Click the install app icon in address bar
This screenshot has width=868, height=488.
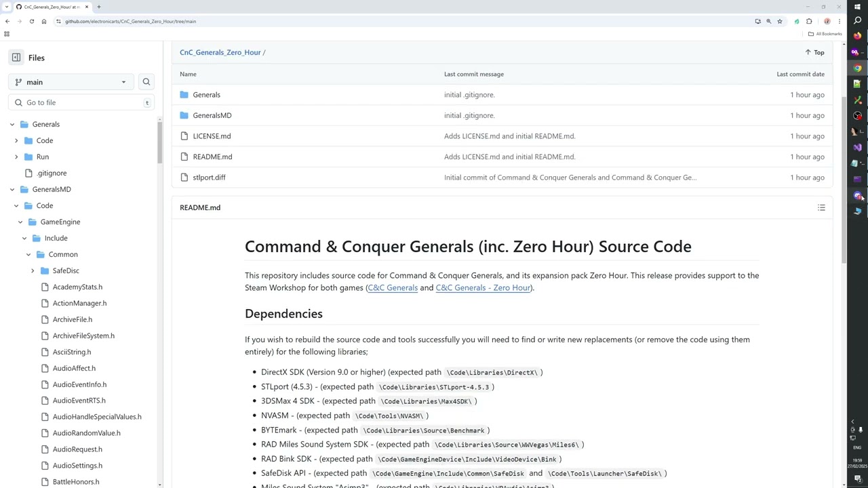pyautogui.click(x=757, y=21)
